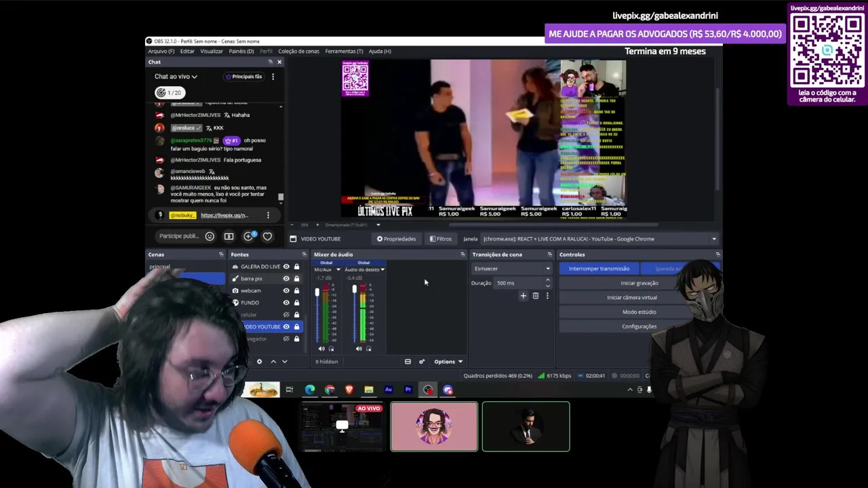Unlock the VIDEO YOUTUBE source

click(x=296, y=327)
